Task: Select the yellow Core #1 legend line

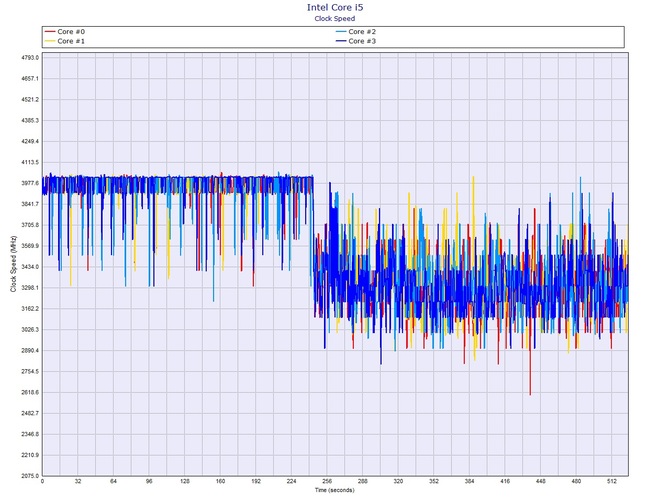Action: pos(50,41)
